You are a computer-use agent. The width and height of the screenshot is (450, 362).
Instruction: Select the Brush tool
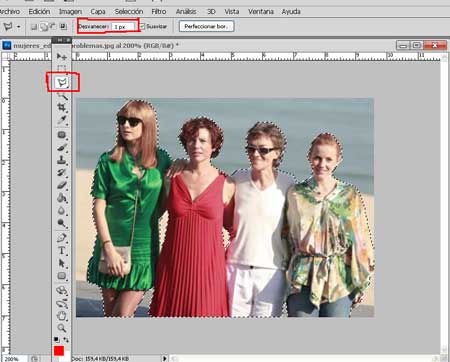coord(62,148)
